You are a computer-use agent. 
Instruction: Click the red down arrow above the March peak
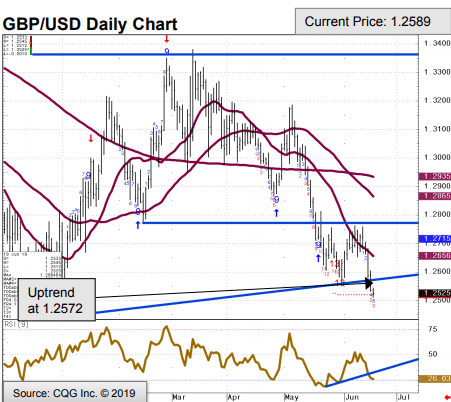(167, 39)
